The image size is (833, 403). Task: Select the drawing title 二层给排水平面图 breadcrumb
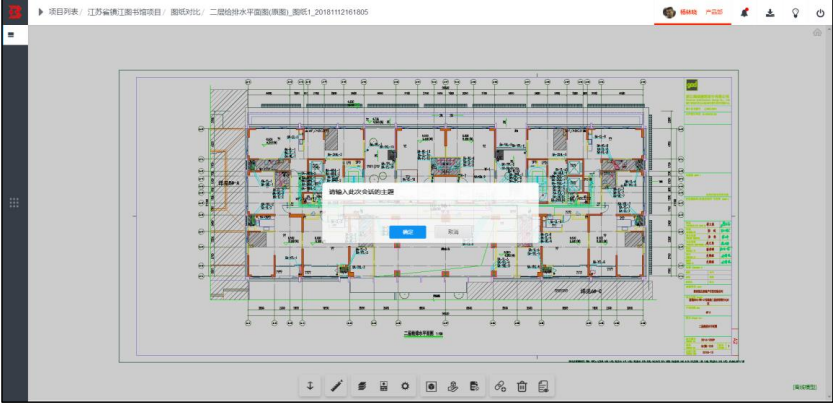tap(289, 12)
